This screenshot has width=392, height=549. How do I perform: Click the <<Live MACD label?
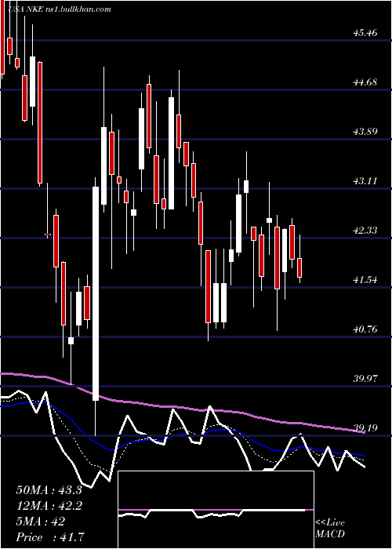point(330,529)
